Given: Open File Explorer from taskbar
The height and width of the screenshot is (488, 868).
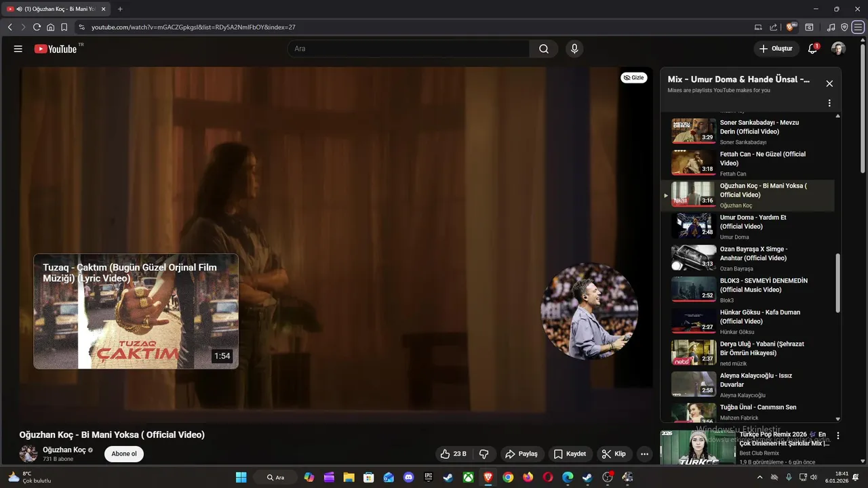Looking at the screenshot, I should tap(349, 477).
